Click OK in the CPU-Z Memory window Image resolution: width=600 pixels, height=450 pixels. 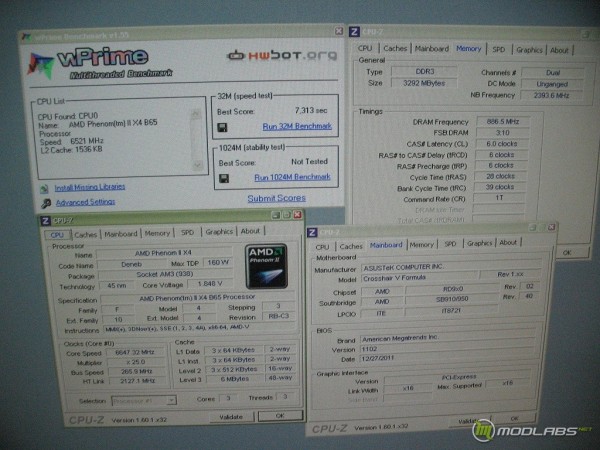(567, 253)
